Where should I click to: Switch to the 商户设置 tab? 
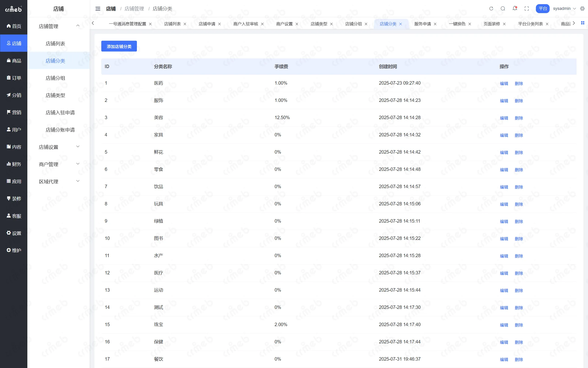284,24
